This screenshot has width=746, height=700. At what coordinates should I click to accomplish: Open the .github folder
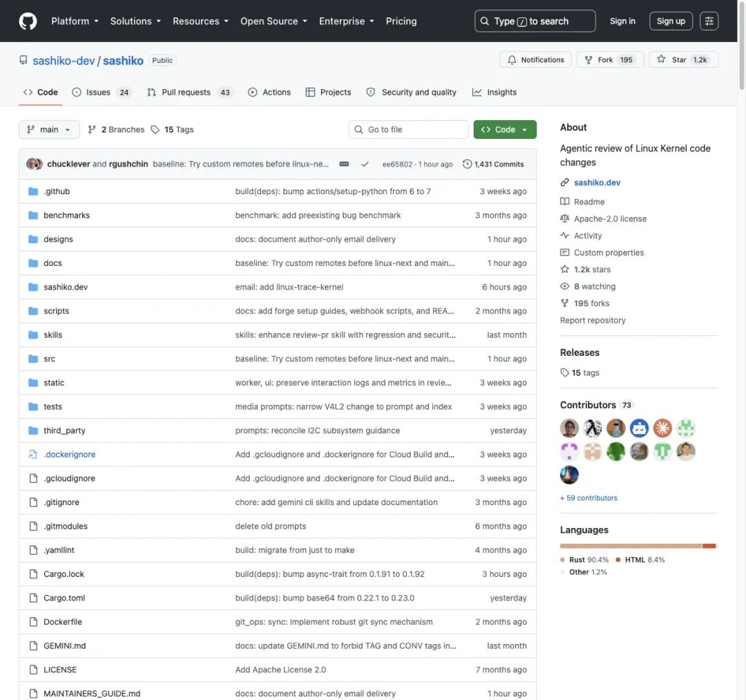57,191
